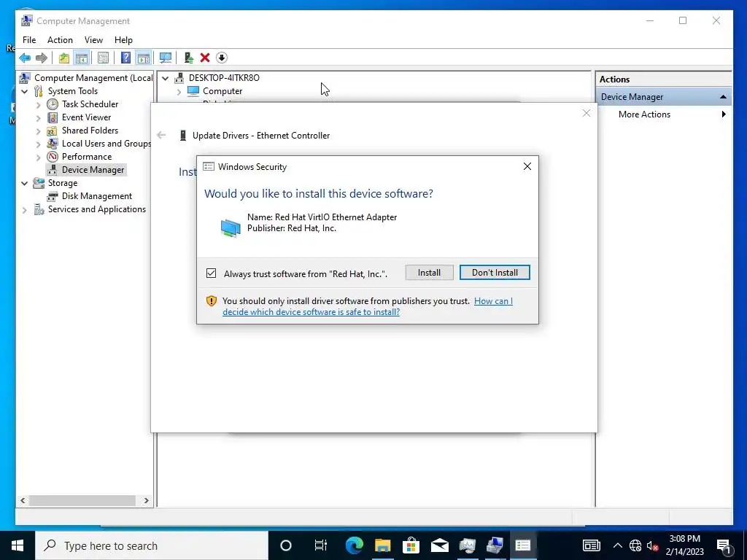Collapse the System Tools tree node
The image size is (747, 560).
[25, 91]
